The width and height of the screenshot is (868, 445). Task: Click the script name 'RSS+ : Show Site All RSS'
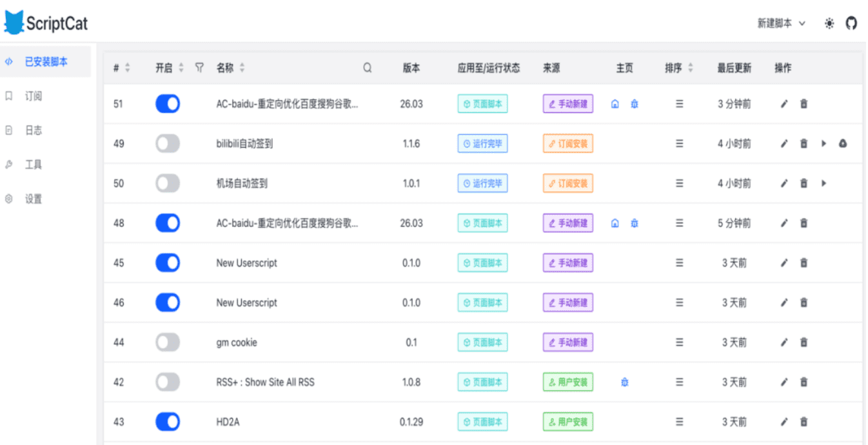[x=266, y=382]
